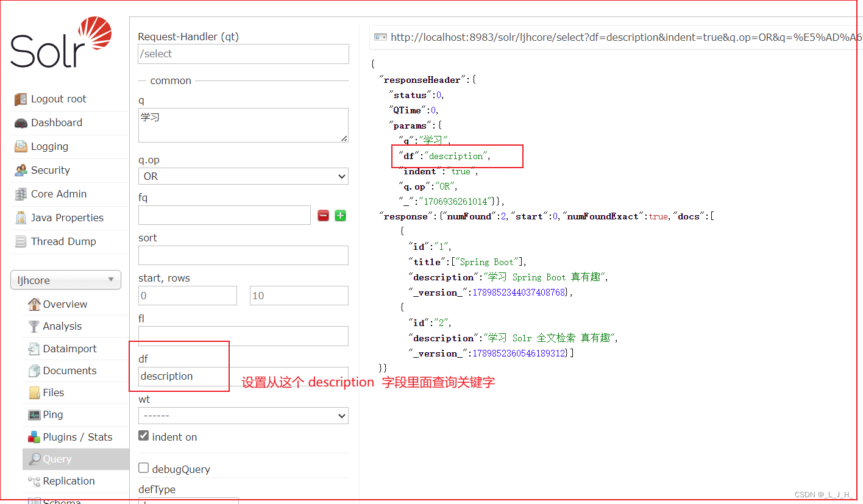Enable the debugQuery checkbox
863x504 pixels.
click(x=144, y=468)
